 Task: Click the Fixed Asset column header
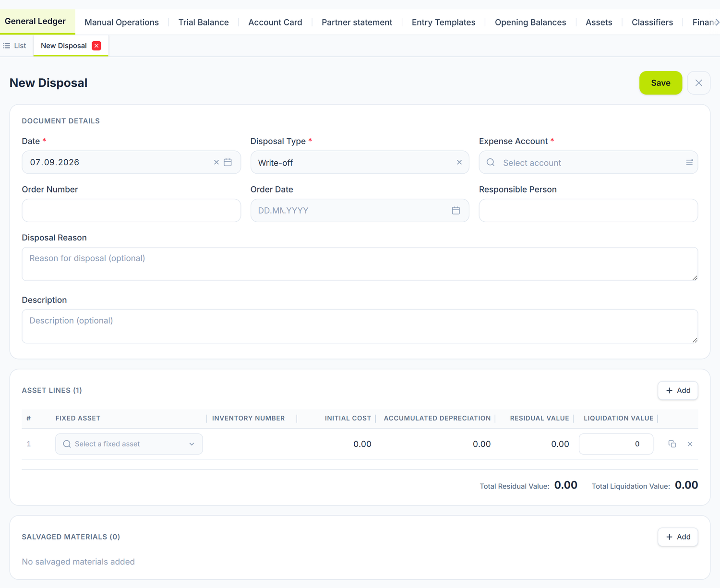(x=78, y=418)
